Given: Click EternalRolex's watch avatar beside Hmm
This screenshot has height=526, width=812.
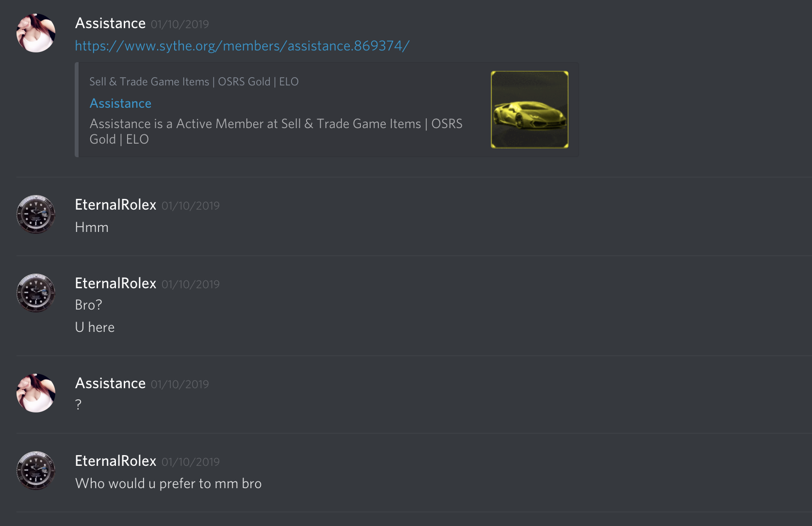Looking at the screenshot, I should pos(36,214).
